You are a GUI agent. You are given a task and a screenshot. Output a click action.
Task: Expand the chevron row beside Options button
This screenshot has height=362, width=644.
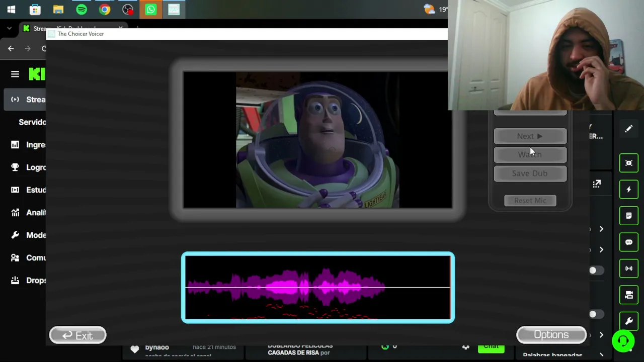click(x=601, y=335)
